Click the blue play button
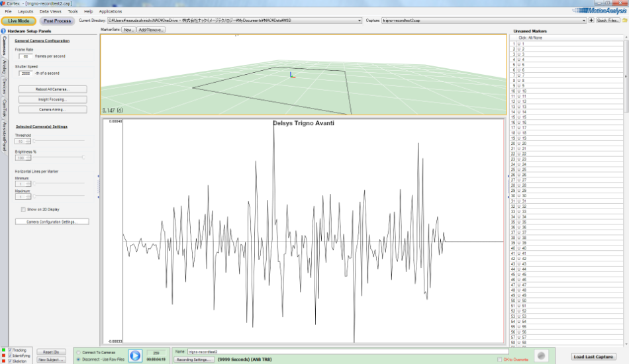 click(x=135, y=355)
